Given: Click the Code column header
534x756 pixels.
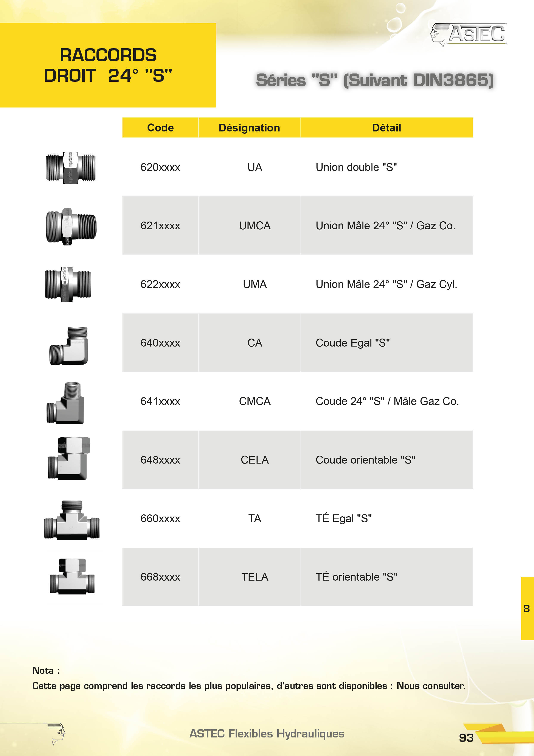Looking at the screenshot, I should coord(160,128).
